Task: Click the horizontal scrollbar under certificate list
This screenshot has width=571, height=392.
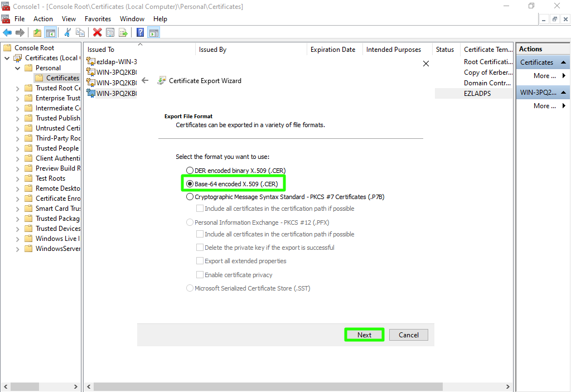Action: [x=268, y=386]
